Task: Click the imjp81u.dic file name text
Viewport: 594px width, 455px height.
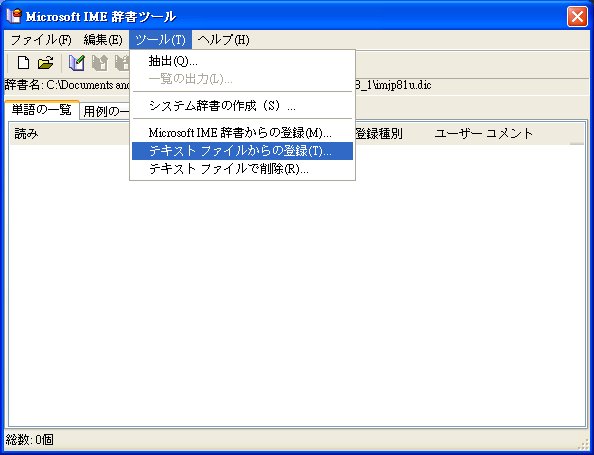Action: click(x=402, y=85)
